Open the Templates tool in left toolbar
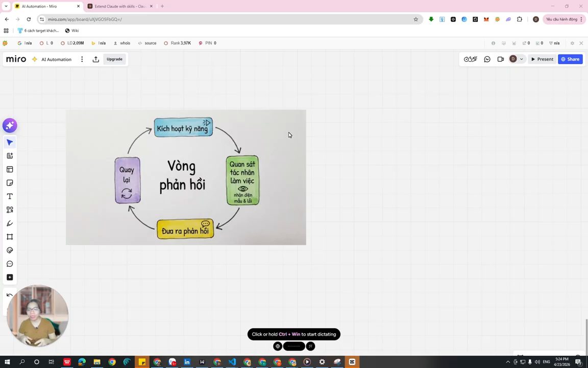This screenshot has height=368, width=588. click(x=10, y=169)
